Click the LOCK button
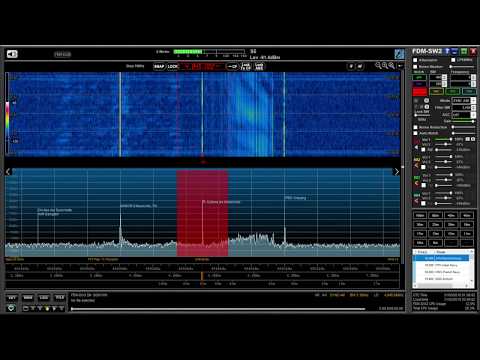Image resolution: width=480 pixels, height=360 pixels. pyautogui.click(x=172, y=66)
